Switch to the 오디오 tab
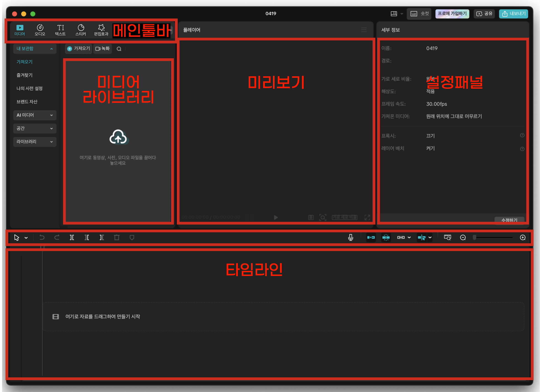Screen dimensions: 540x392 pos(40,30)
